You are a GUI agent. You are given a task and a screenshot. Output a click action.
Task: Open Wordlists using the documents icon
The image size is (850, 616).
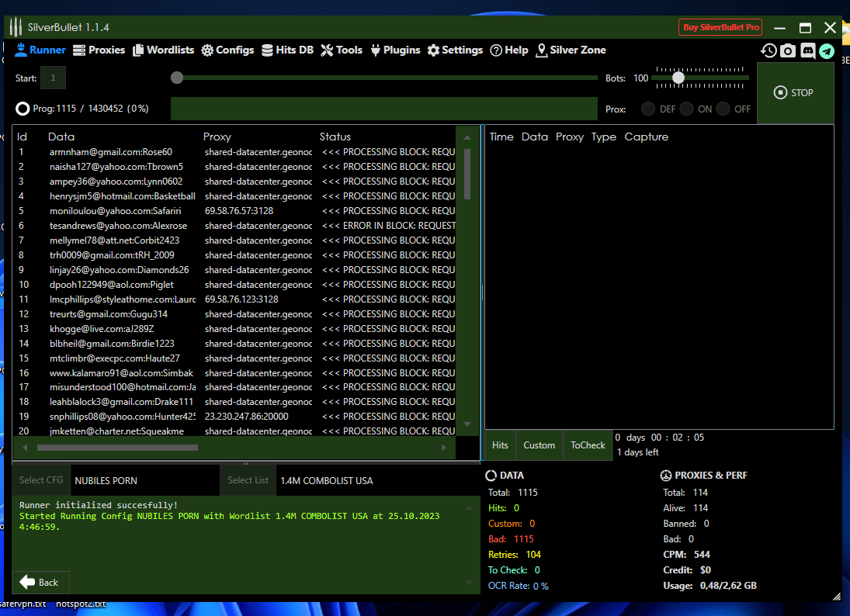138,50
